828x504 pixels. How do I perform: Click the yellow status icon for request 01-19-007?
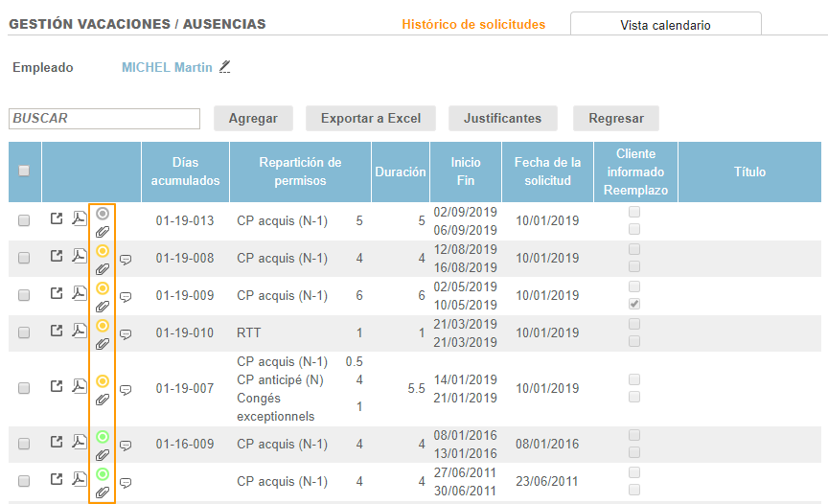103,381
